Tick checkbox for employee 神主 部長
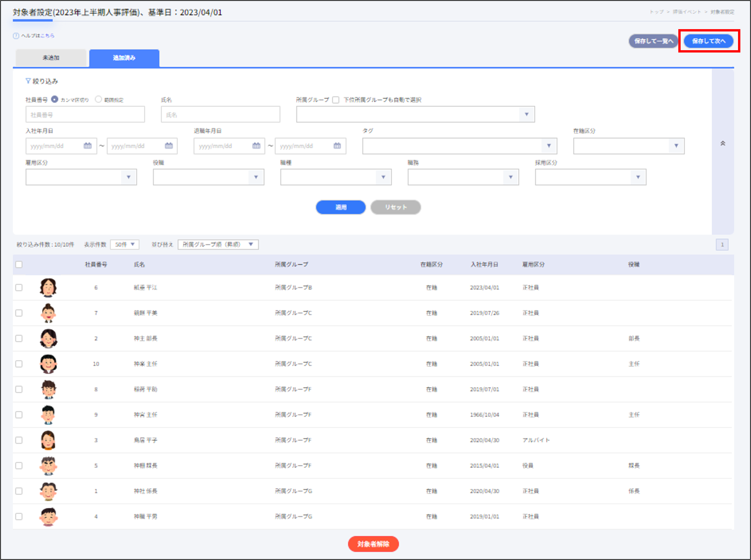751x560 pixels. click(x=19, y=338)
